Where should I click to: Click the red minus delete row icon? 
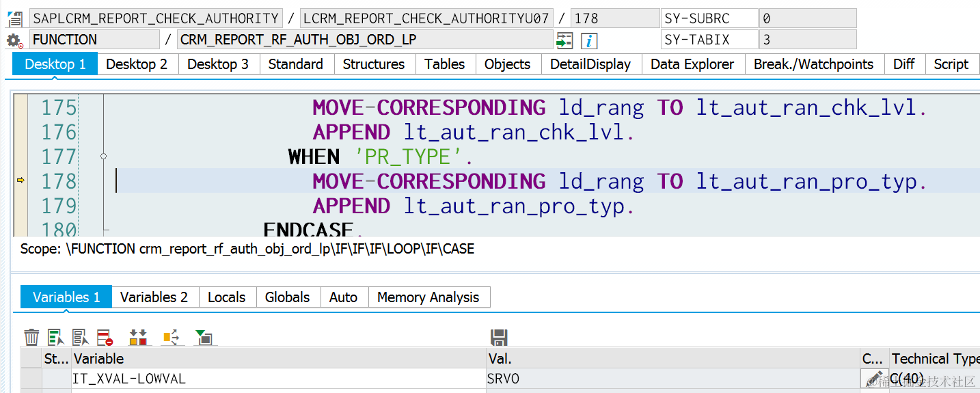tap(105, 337)
